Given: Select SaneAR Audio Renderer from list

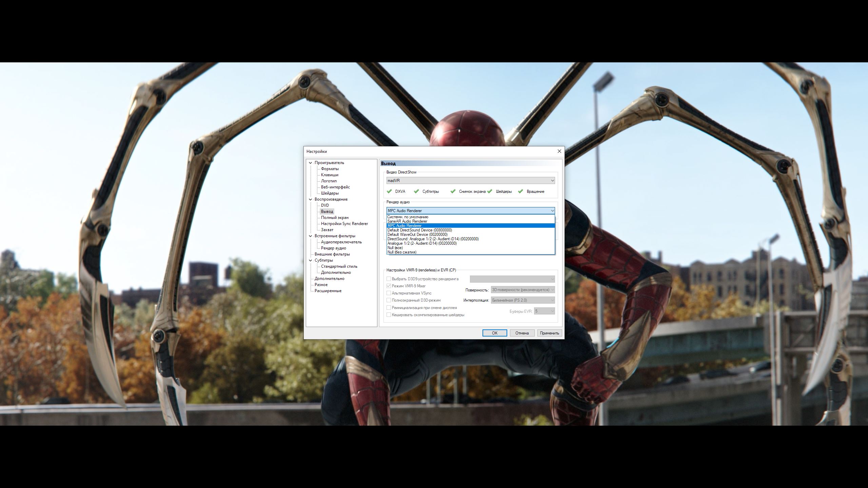Looking at the screenshot, I should coord(407,221).
